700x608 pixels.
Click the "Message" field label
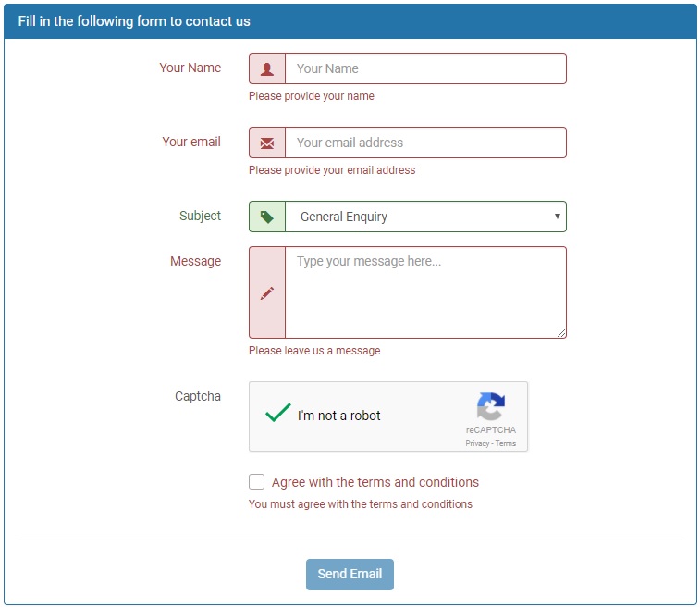click(x=195, y=261)
